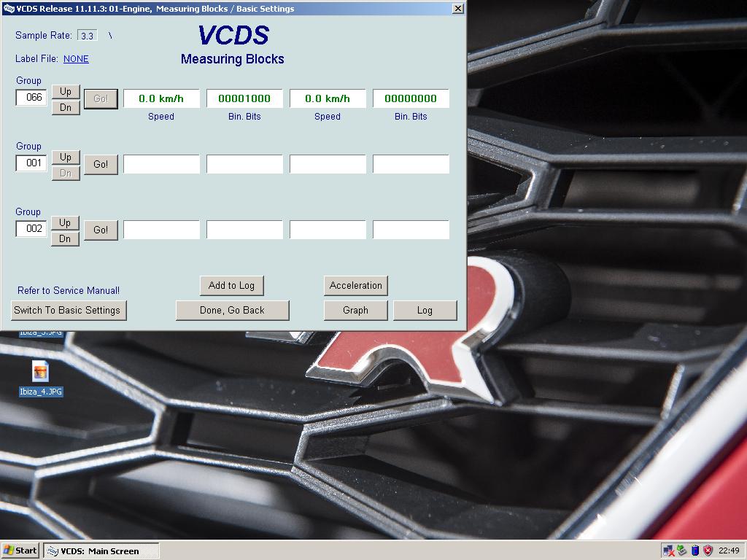Open the NONE label file link
The image size is (747, 560).
76,59
